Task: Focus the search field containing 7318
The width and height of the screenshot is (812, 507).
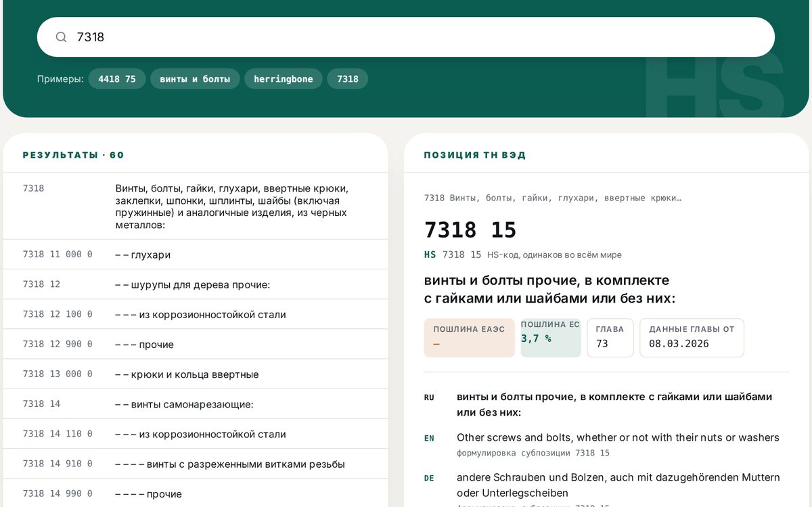Action: tap(405, 37)
